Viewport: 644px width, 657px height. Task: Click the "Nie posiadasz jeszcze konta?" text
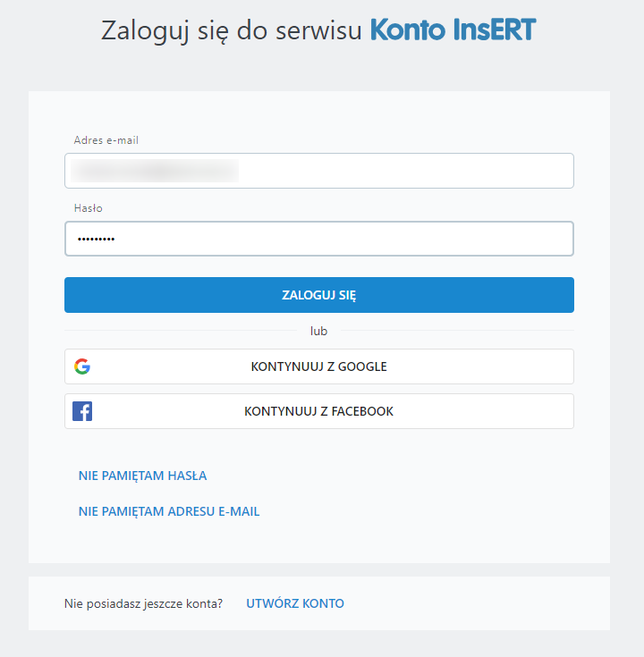click(144, 603)
